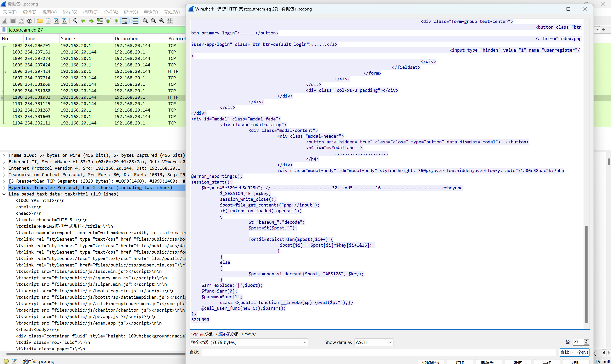Viewport: 611px width, 364px height.
Task: Jump to the first packet
Action: pos(108,21)
